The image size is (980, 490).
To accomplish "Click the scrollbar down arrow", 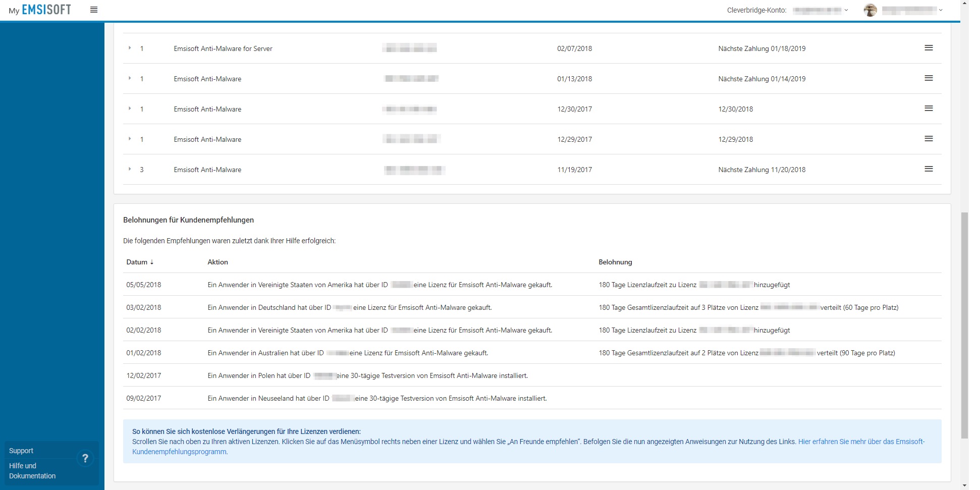I will pos(964,485).
